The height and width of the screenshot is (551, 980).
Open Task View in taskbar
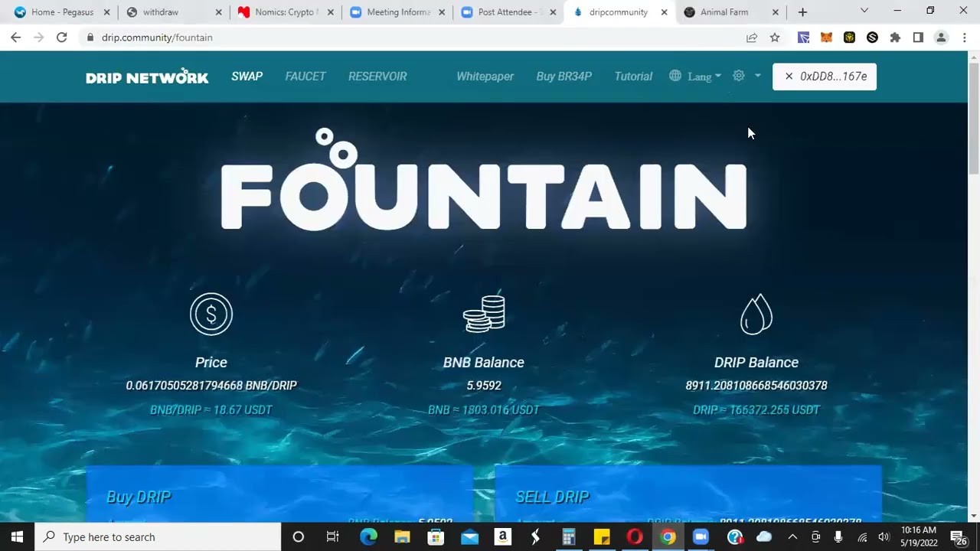coord(332,536)
